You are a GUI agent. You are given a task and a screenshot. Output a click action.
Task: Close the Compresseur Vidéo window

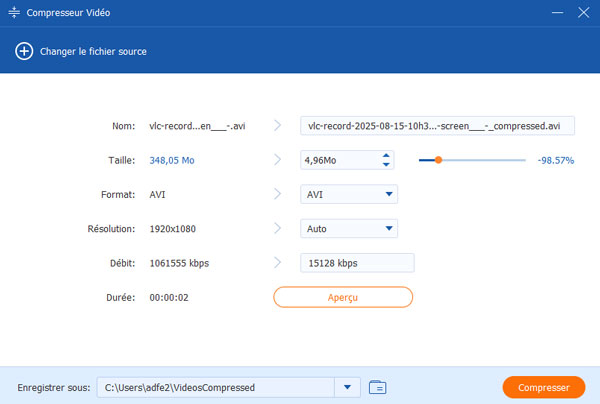click(x=584, y=12)
